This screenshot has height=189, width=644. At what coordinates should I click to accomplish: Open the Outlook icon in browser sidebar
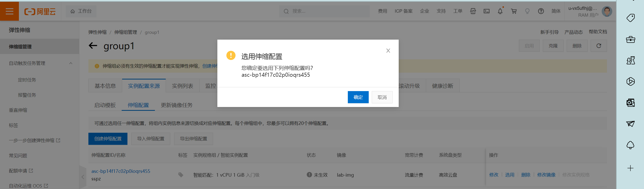(630, 102)
